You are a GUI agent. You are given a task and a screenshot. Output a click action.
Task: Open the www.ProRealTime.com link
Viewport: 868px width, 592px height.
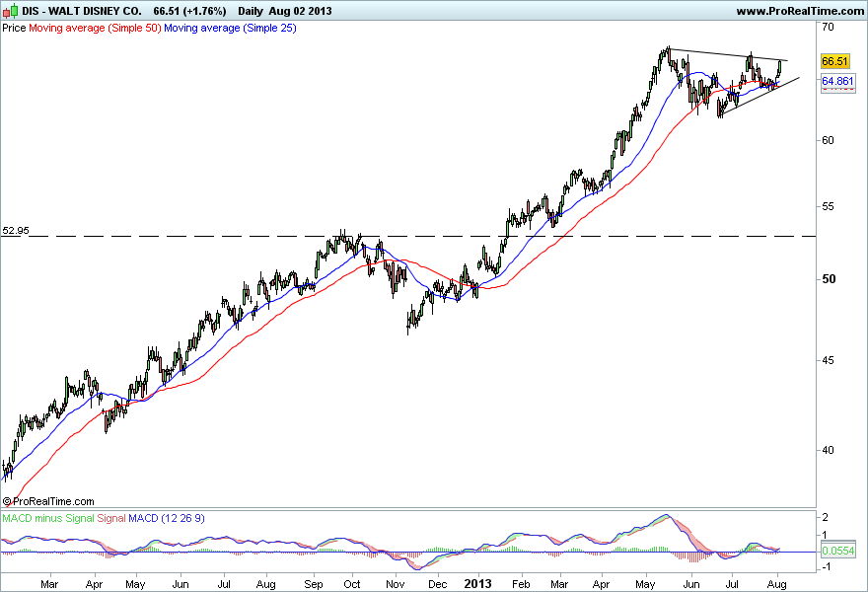coord(800,11)
